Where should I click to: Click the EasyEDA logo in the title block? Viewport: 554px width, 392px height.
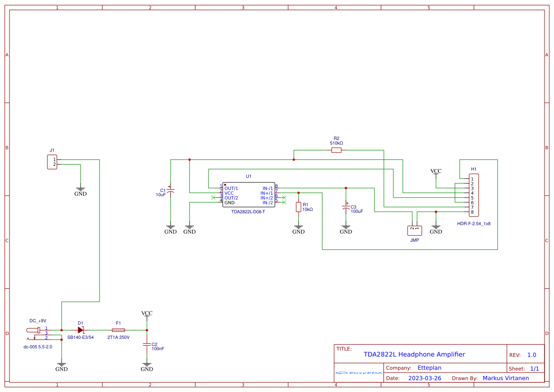pyautogui.click(x=359, y=373)
